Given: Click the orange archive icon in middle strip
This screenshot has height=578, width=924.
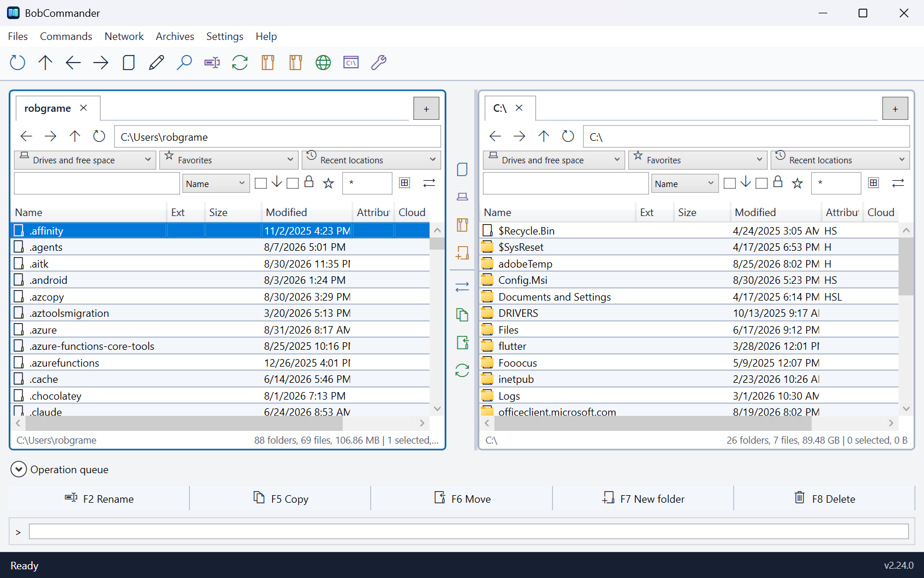Looking at the screenshot, I should pos(462,225).
